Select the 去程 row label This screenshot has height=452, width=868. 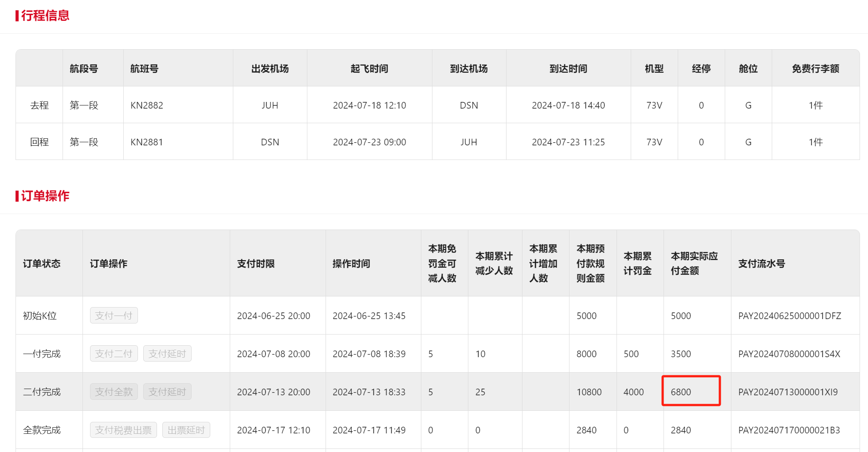click(39, 105)
